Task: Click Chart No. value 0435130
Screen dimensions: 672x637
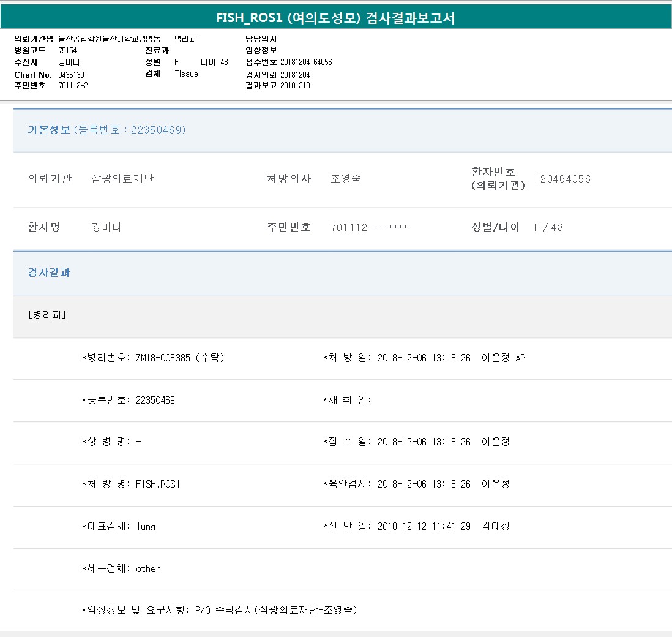Action: [x=71, y=75]
